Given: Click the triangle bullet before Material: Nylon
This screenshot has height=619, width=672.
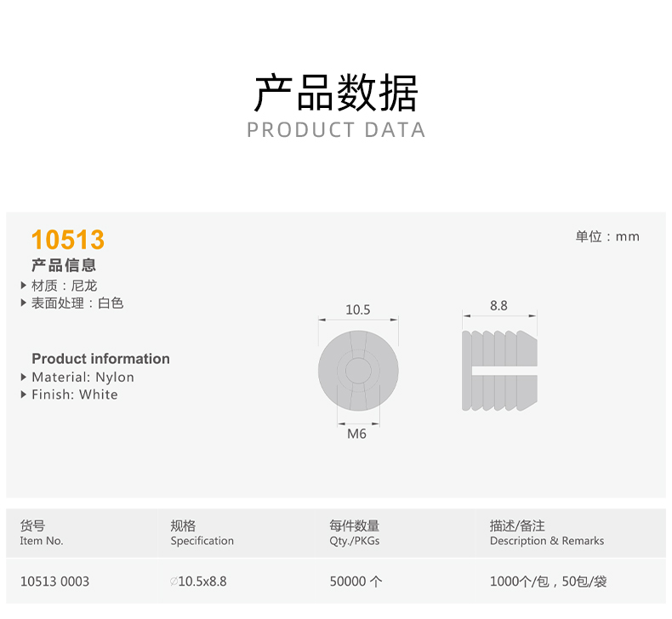Looking at the screenshot, I should coord(24,377).
